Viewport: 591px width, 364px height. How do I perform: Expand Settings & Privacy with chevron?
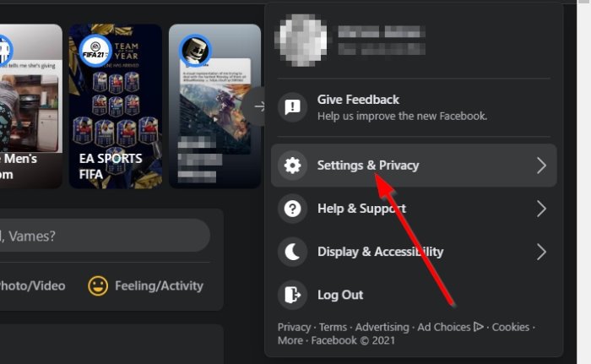[x=541, y=166]
